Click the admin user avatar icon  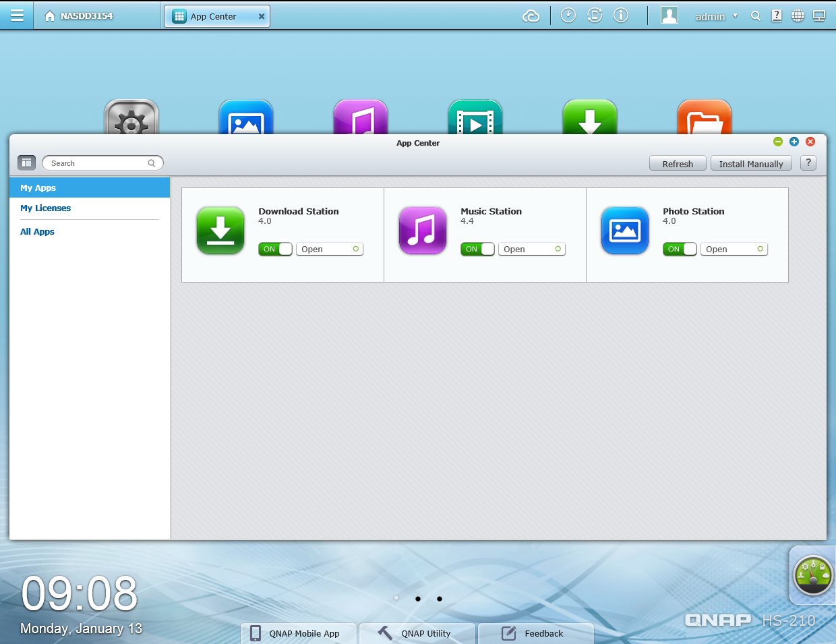click(x=669, y=16)
